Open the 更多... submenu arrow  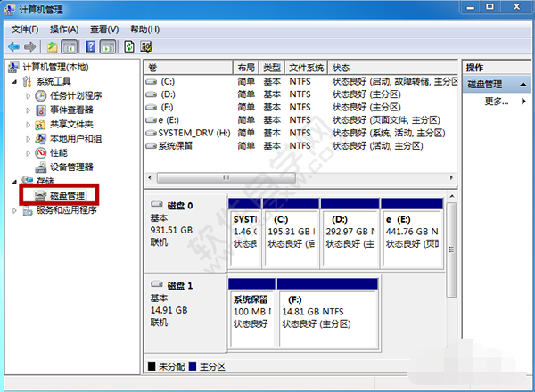pyautogui.click(x=523, y=102)
